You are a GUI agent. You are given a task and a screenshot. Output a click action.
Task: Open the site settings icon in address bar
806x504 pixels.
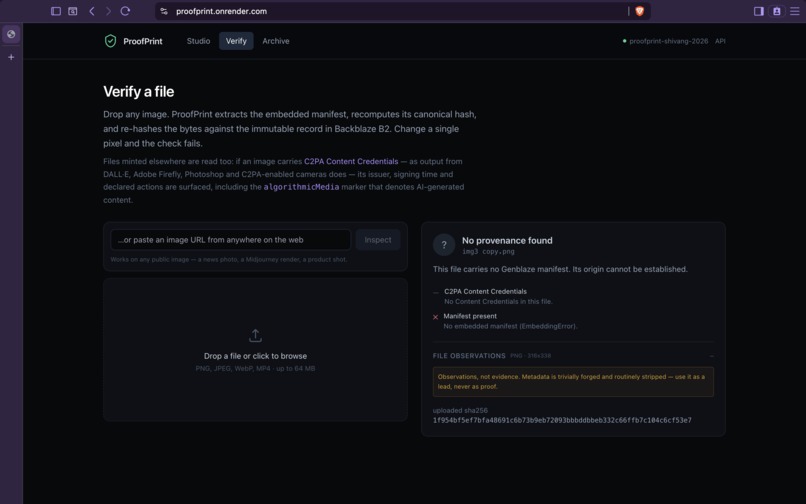164,11
